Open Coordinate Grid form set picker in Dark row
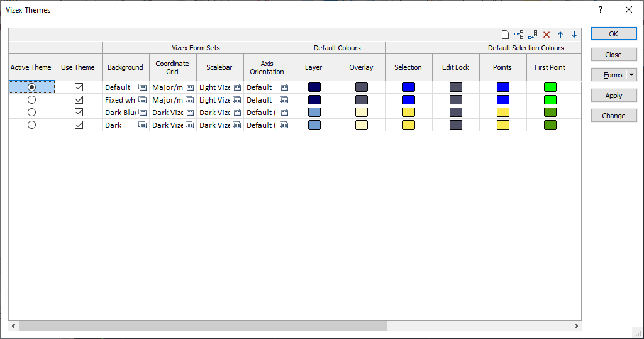The width and height of the screenshot is (644, 339). pyautogui.click(x=189, y=125)
